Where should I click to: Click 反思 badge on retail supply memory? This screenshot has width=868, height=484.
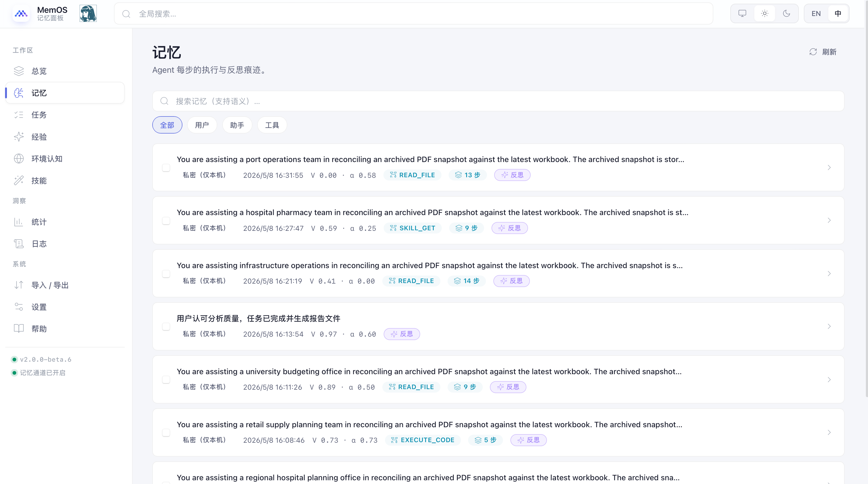tap(528, 440)
